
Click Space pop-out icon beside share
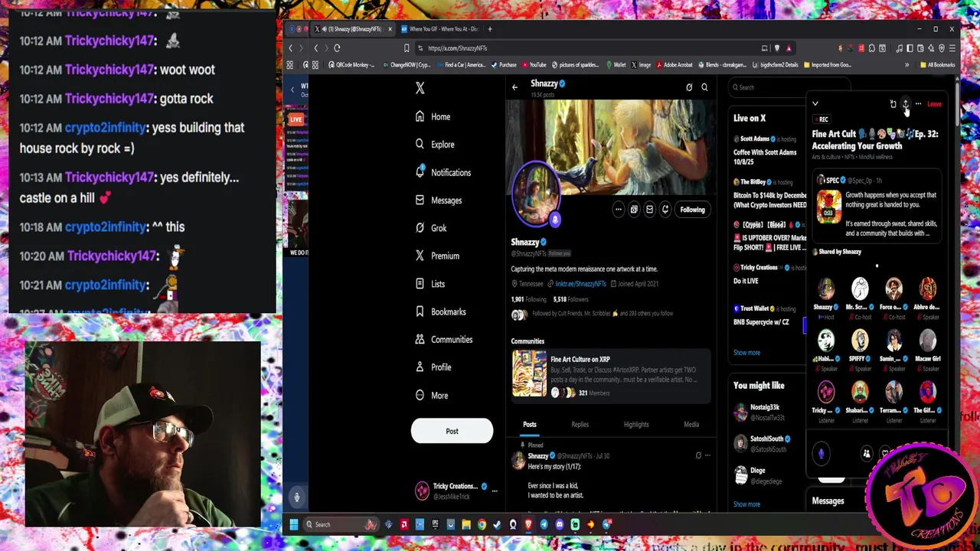coord(893,103)
